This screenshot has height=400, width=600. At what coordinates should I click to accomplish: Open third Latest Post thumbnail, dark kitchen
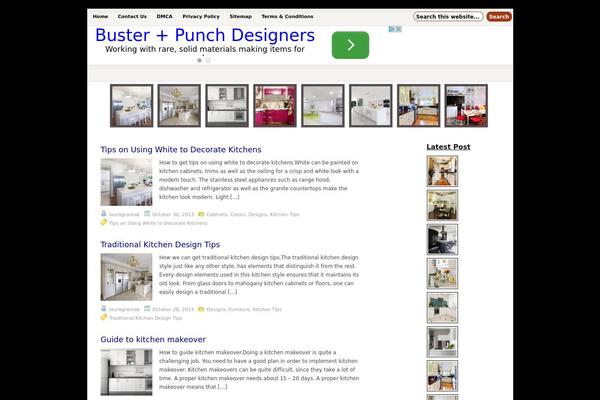pyautogui.click(x=442, y=239)
